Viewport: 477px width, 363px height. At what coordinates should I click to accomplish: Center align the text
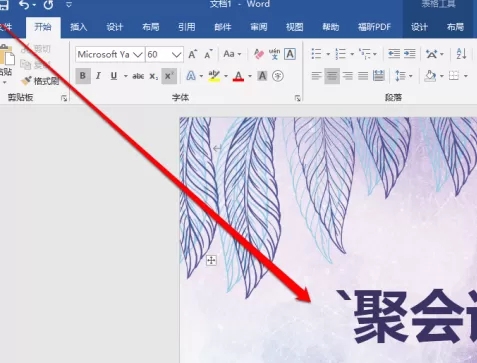pyautogui.click(x=332, y=76)
